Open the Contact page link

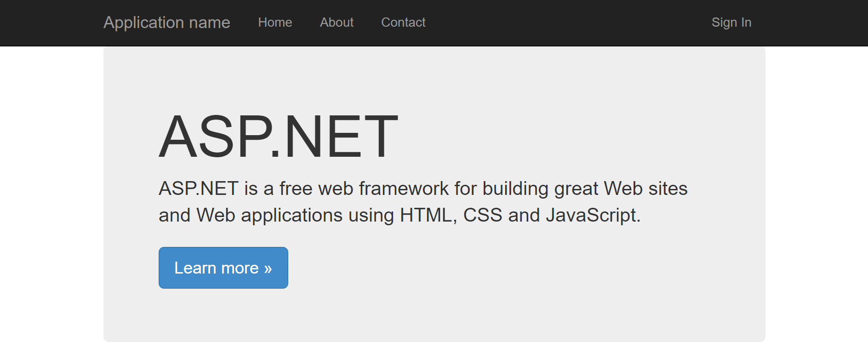pyautogui.click(x=403, y=23)
